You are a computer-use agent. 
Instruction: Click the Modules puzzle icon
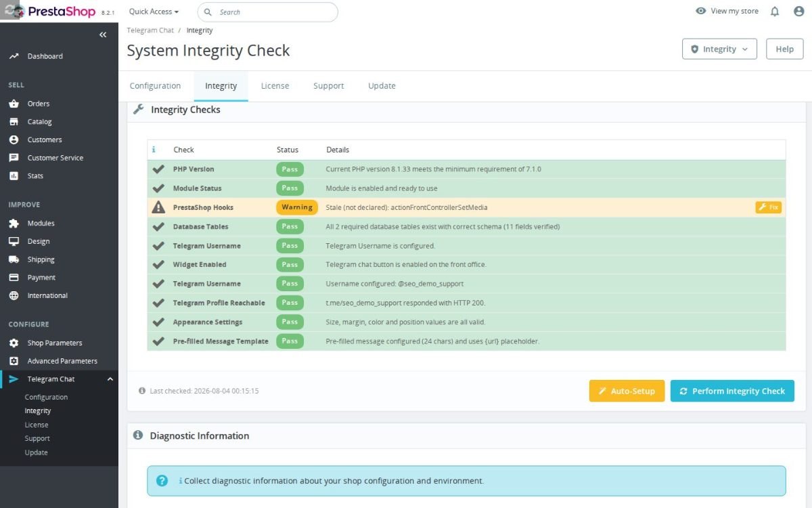click(14, 224)
